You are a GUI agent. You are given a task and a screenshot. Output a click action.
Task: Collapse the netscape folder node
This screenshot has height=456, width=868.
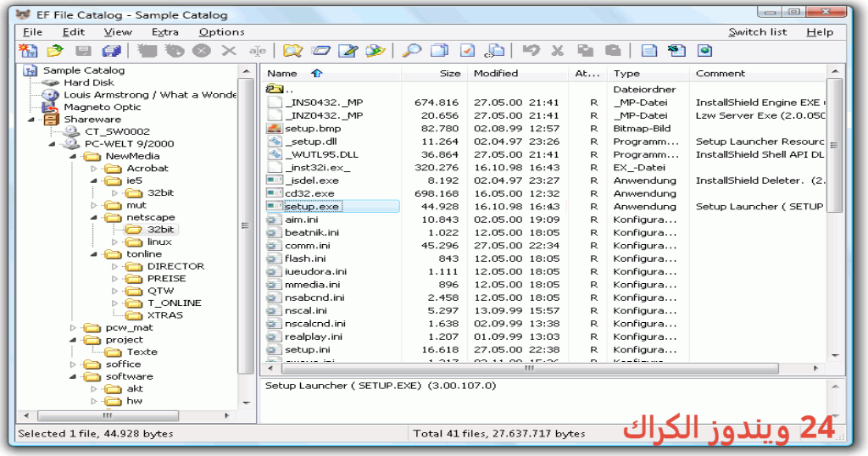click(x=94, y=218)
